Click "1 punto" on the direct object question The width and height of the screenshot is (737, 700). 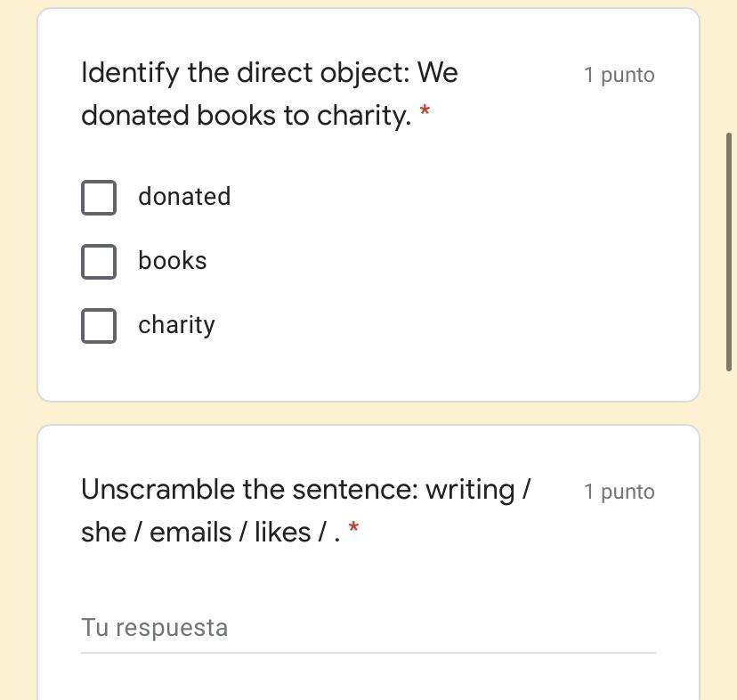coord(619,75)
